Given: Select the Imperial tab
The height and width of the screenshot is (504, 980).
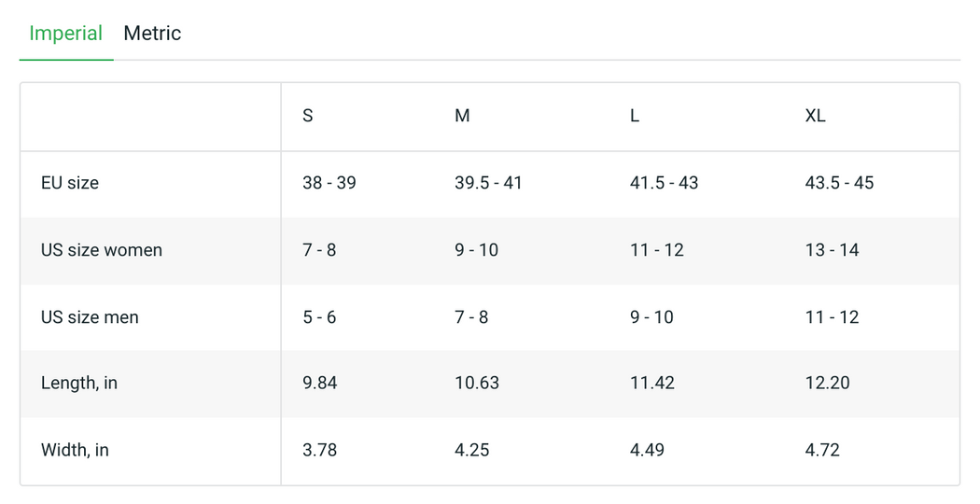Looking at the screenshot, I should click(x=65, y=34).
